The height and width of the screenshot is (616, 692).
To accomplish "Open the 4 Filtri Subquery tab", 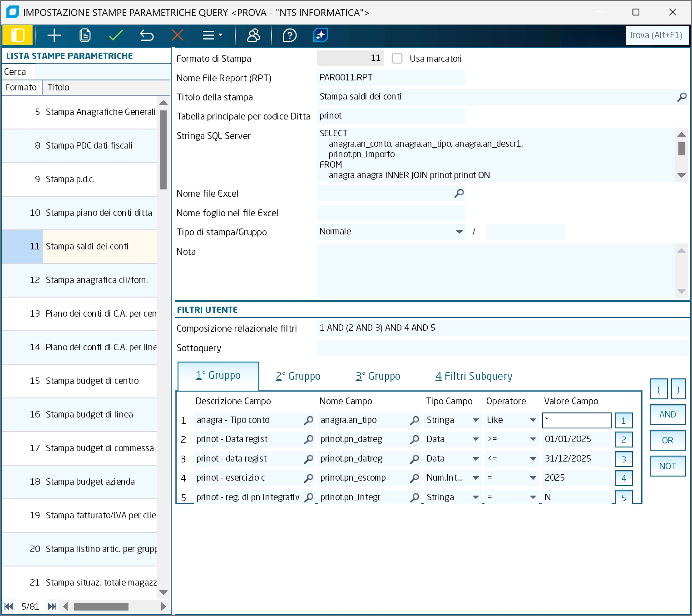I will click(474, 376).
